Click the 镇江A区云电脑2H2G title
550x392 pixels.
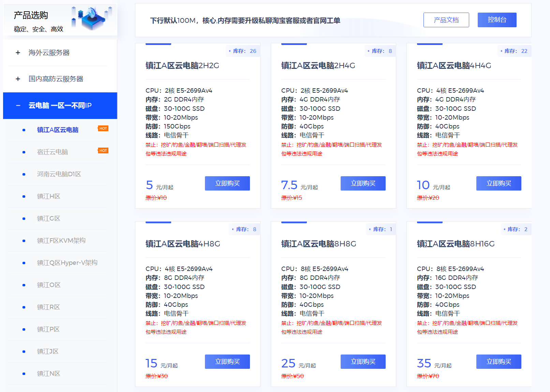click(x=182, y=65)
